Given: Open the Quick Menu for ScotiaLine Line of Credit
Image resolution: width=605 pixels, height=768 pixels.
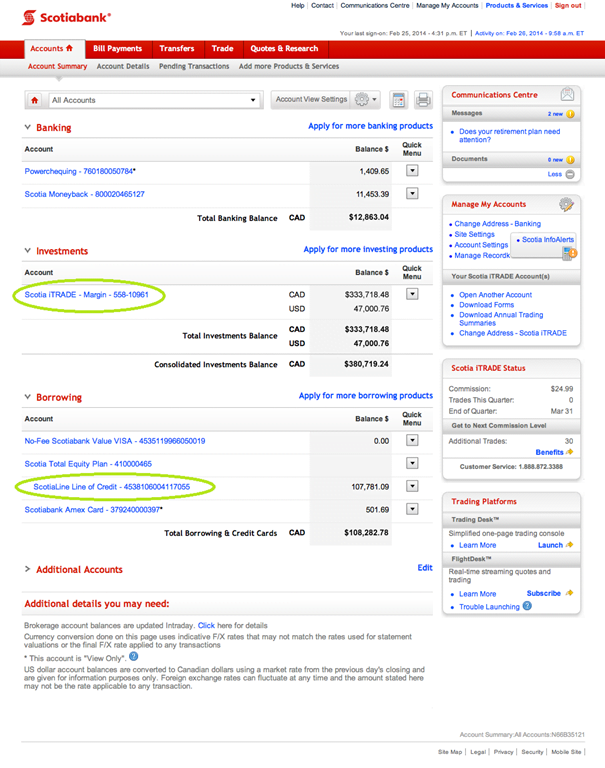Looking at the screenshot, I should pos(412,486).
